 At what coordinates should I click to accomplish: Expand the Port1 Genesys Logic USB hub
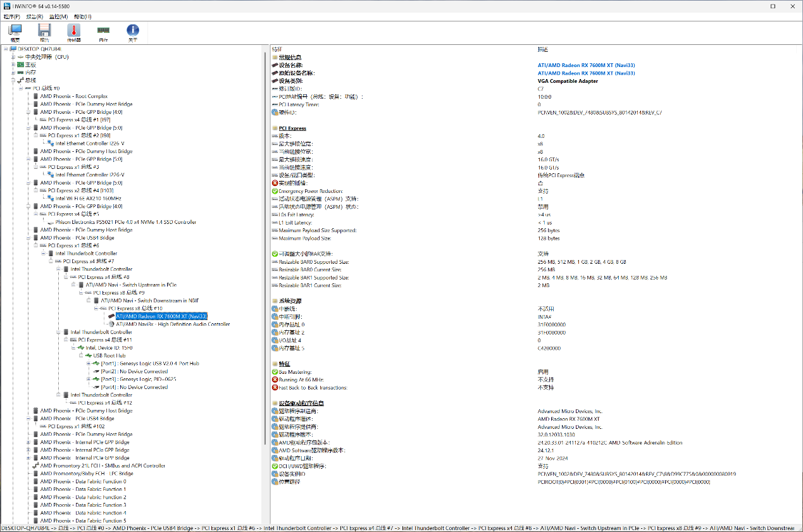(x=88, y=364)
